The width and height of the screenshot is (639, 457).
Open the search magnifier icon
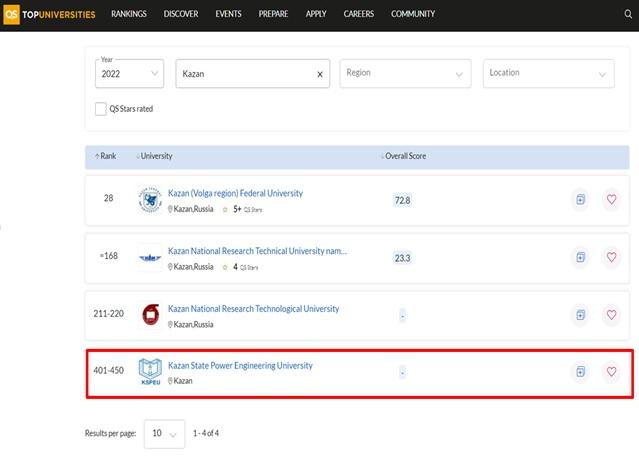[628, 14]
